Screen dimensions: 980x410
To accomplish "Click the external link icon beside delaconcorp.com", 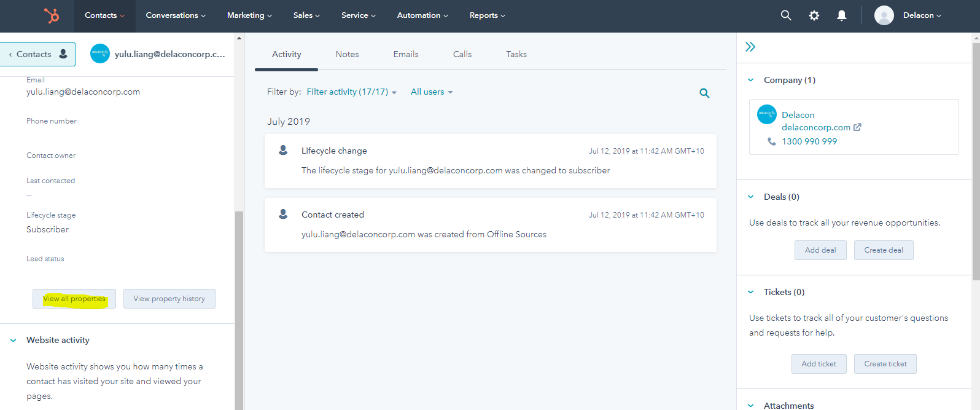I will coord(857,127).
